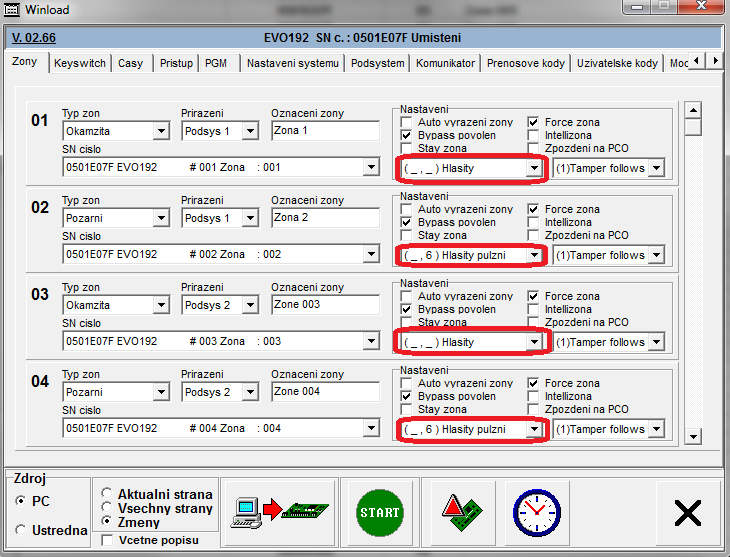Check Vcetne popisu checkbox
This screenshot has width=730, height=557.
pyautogui.click(x=107, y=540)
